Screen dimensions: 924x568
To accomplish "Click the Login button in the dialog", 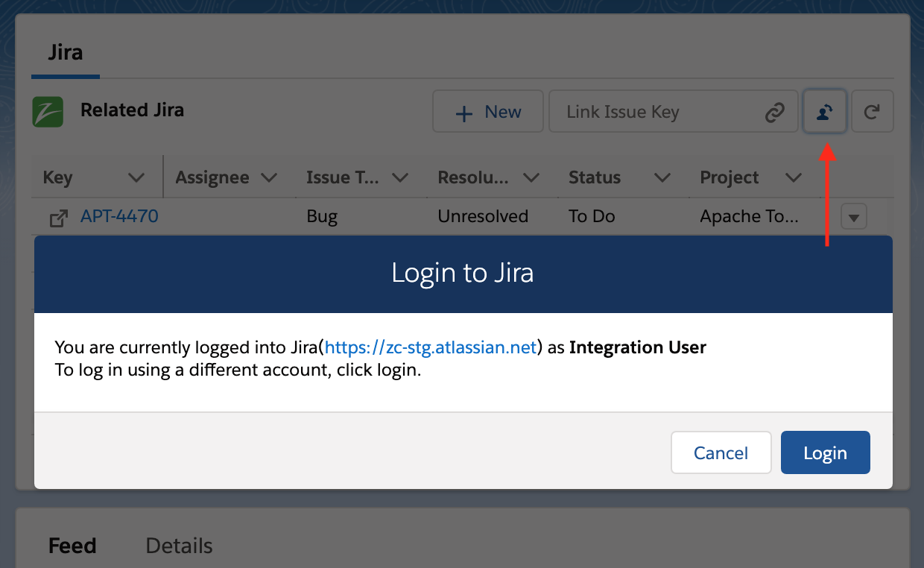I will coord(825,452).
